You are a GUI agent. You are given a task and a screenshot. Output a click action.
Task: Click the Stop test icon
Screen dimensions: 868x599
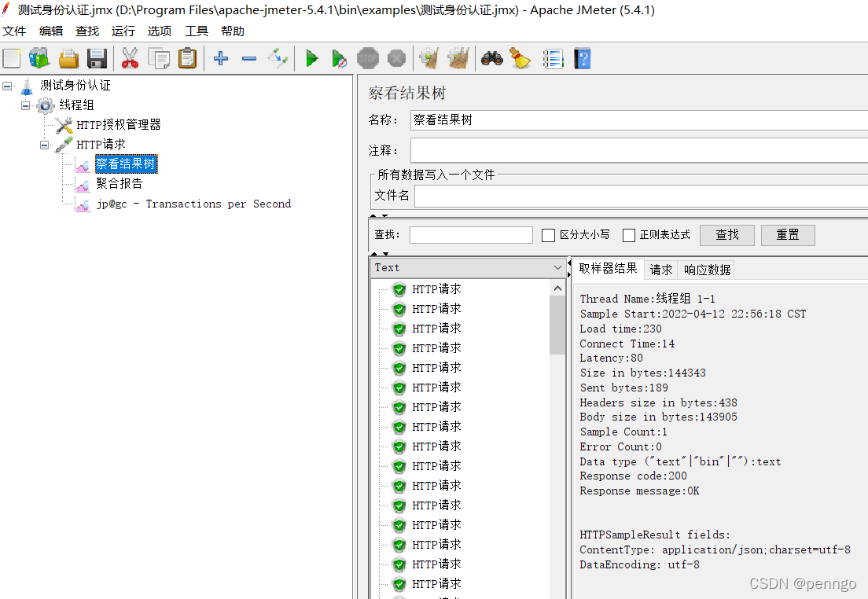[368, 58]
